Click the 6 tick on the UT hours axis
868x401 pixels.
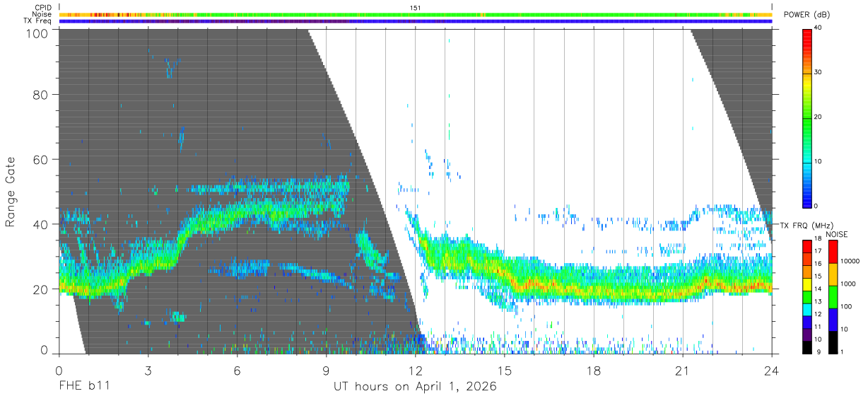(x=237, y=371)
